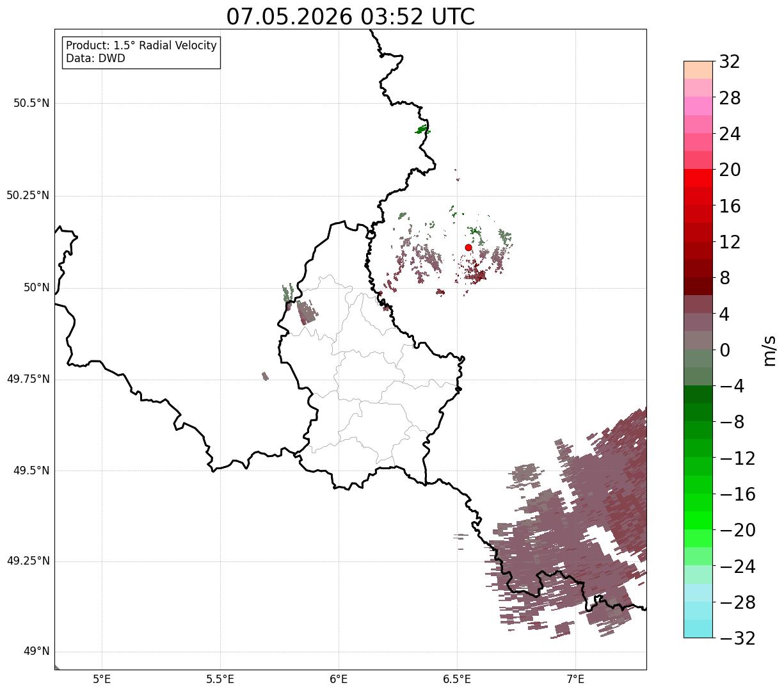The image size is (784, 692).
Task: Click the 6°E longitude axis label
Action: pyautogui.click(x=339, y=679)
